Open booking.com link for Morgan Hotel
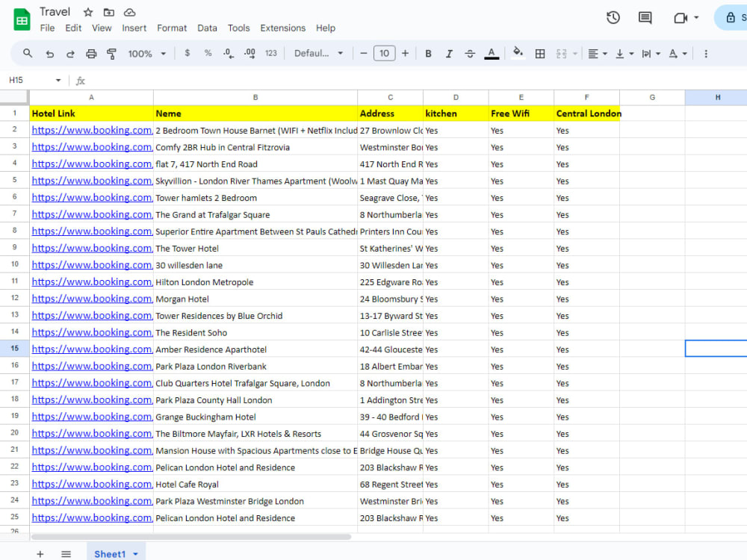 pyautogui.click(x=92, y=299)
